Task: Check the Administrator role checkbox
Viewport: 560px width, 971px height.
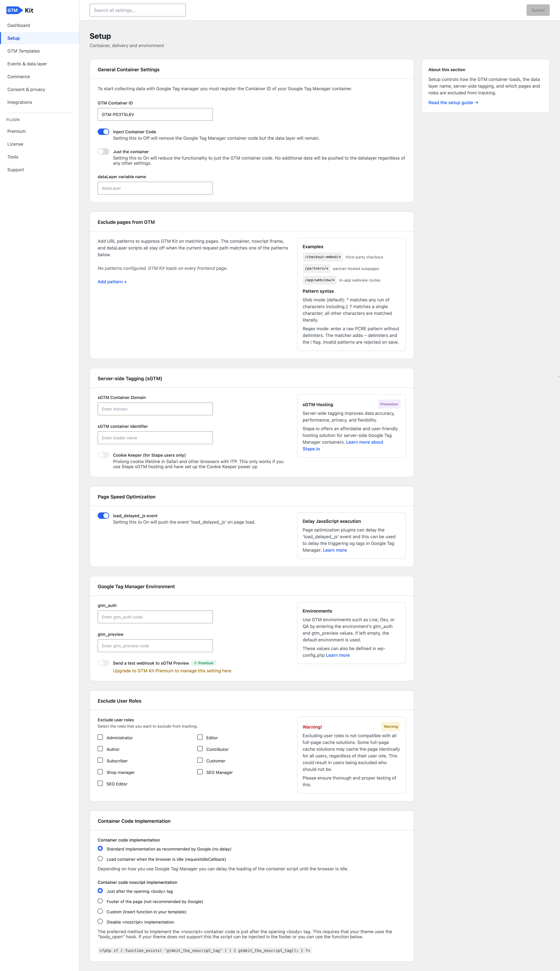Action: click(x=100, y=737)
